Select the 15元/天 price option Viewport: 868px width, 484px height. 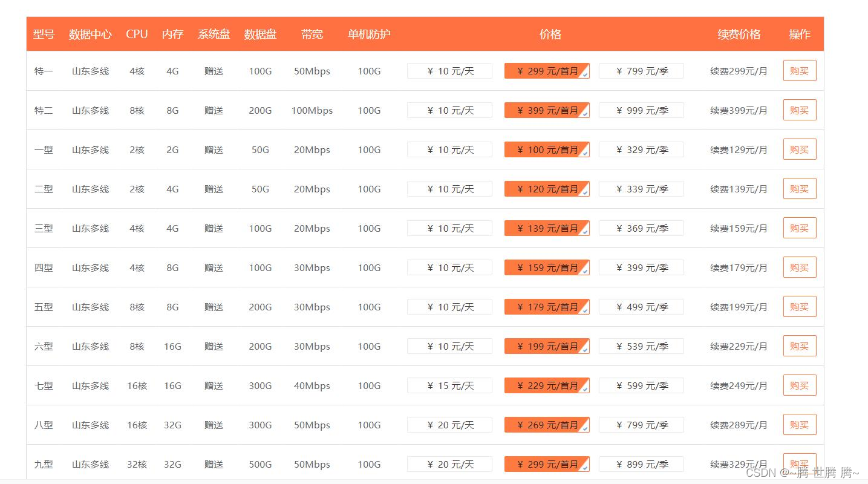click(449, 385)
